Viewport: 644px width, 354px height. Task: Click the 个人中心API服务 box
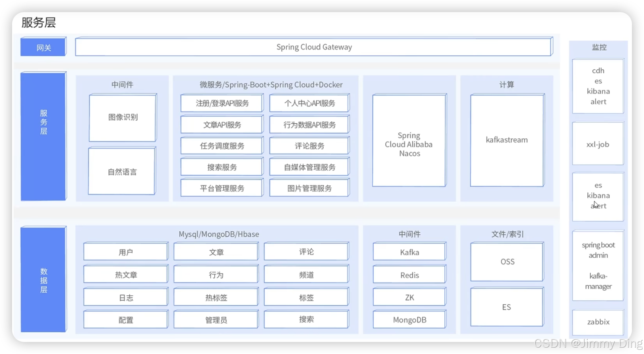pyautogui.click(x=310, y=103)
